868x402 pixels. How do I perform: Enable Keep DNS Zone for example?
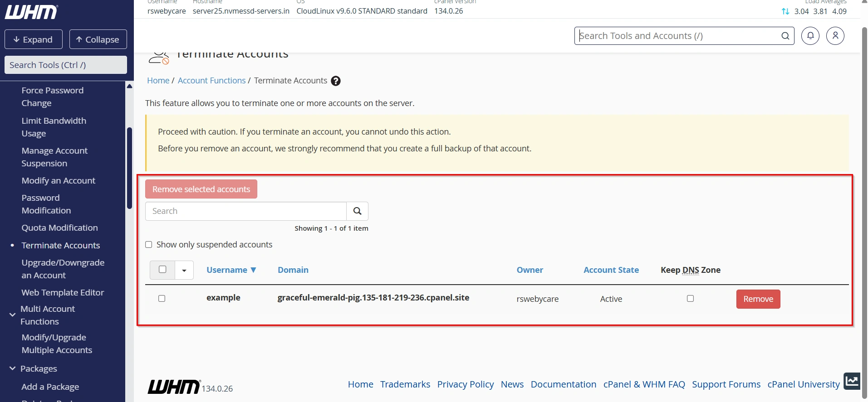click(690, 299)
